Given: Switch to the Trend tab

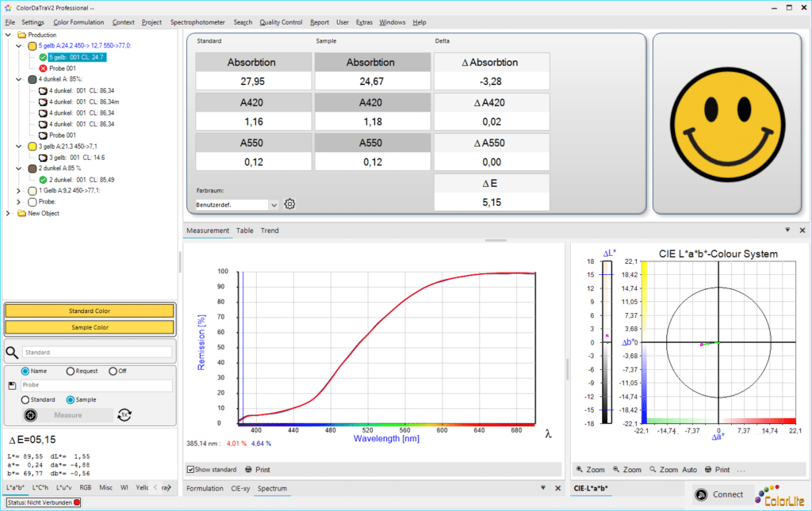Looking at the screenshot, I should pos(270,231).
